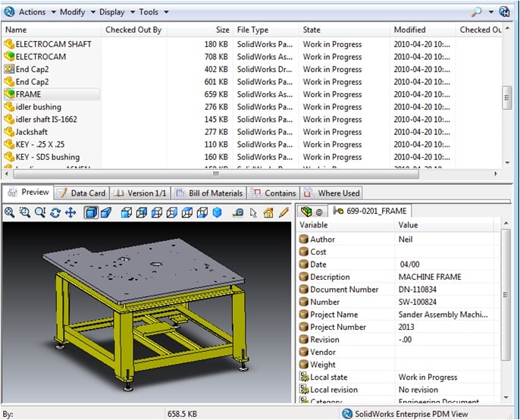Select the Measure tape tool
520x420 pixels.
(x=238, y=213)
